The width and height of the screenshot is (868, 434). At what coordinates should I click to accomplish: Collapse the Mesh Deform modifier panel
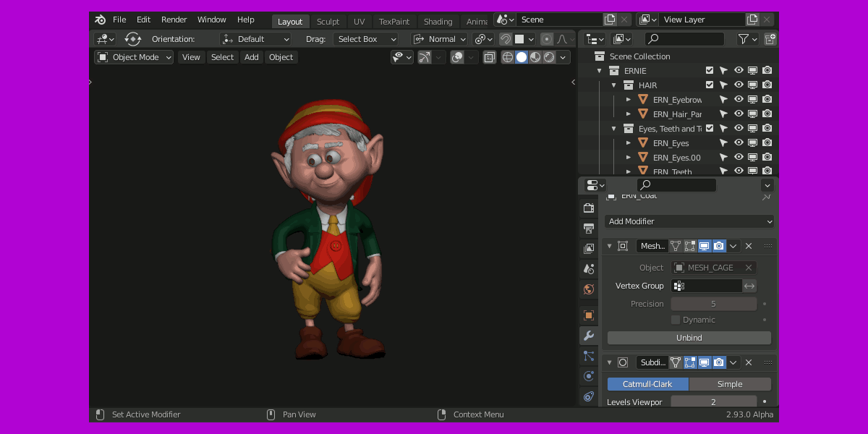click(x=609, y=246)
